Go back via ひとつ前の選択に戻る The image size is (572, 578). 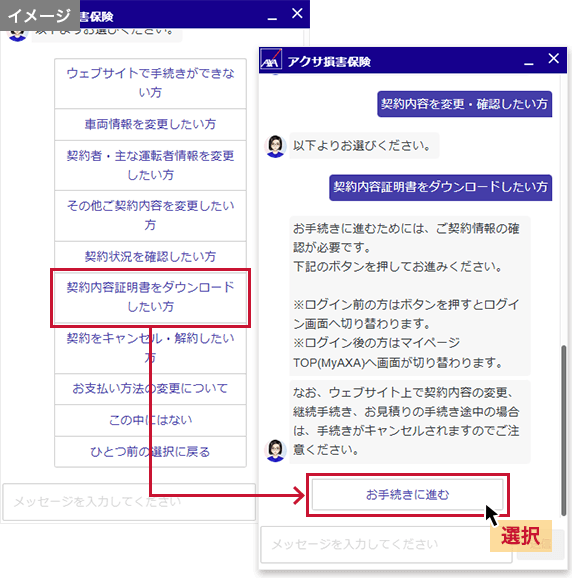150,452
